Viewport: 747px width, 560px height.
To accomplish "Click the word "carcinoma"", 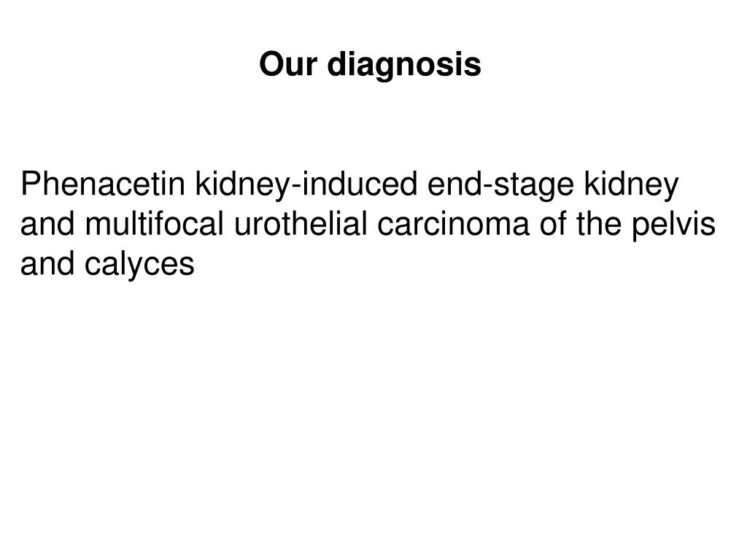I will click(x=453, y=224).
